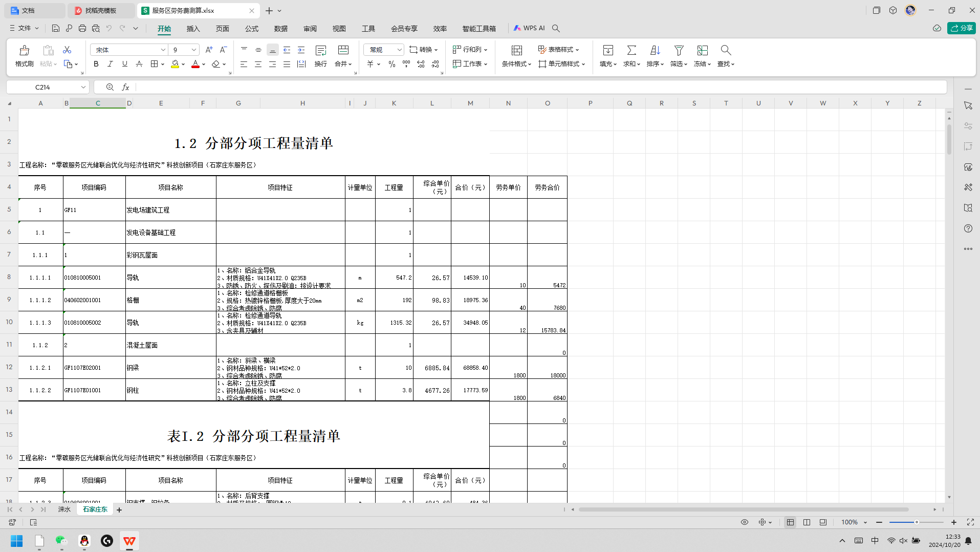The width and height of the screenshot is (980, 552).
Task: Click the fill color highlight swatch
Action: point(175,64)
